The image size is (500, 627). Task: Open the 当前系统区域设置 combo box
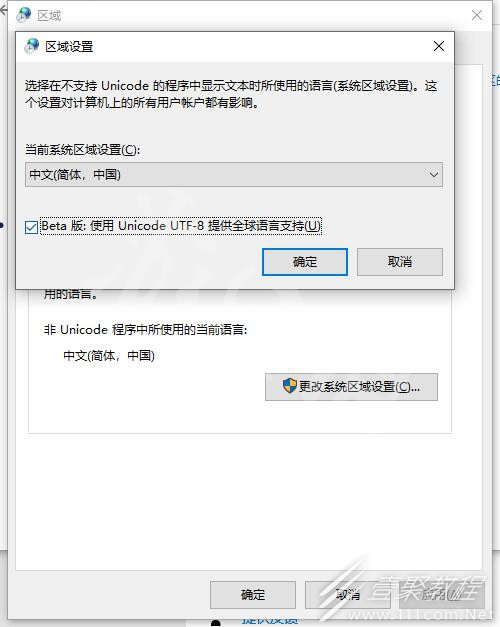[x=234, y=174]
